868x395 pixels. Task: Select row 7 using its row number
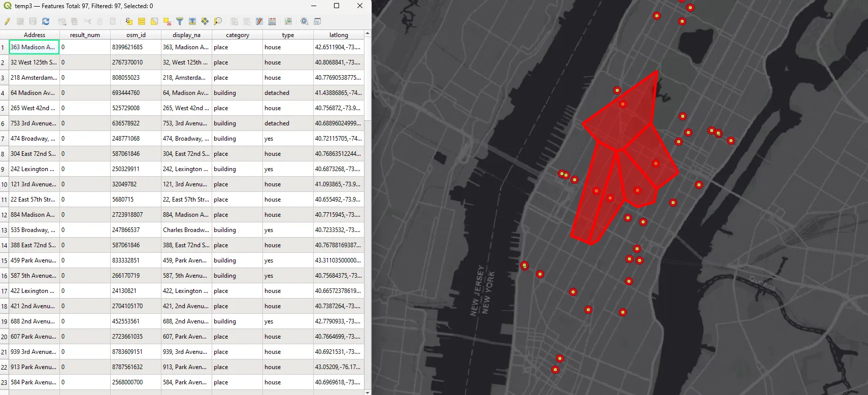[4, 139]
